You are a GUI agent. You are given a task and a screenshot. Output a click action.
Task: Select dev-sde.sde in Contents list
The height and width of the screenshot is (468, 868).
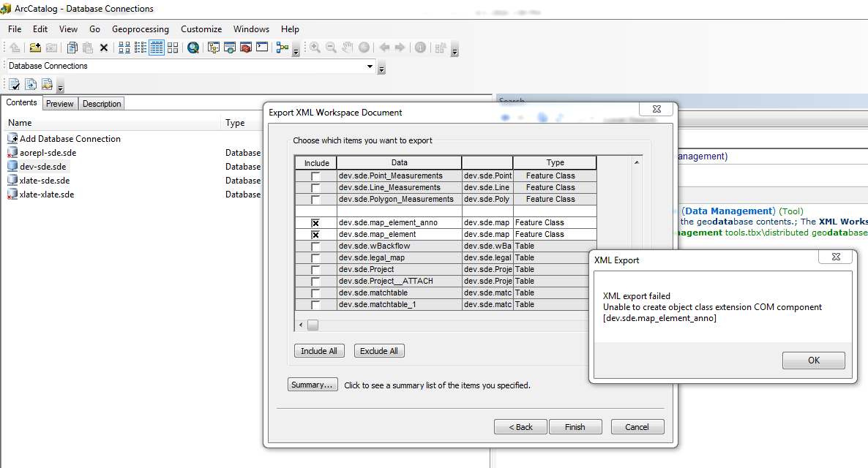(x=42, y=167)
